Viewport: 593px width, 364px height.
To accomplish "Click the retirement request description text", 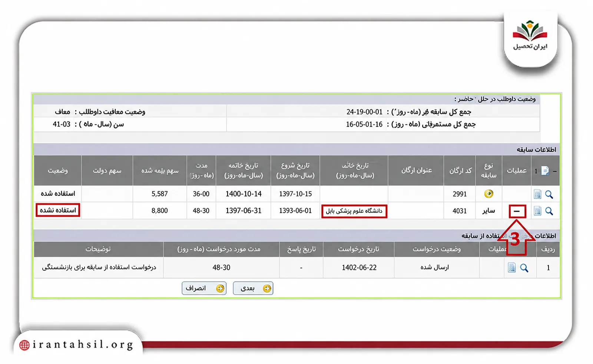I will 99,267.
